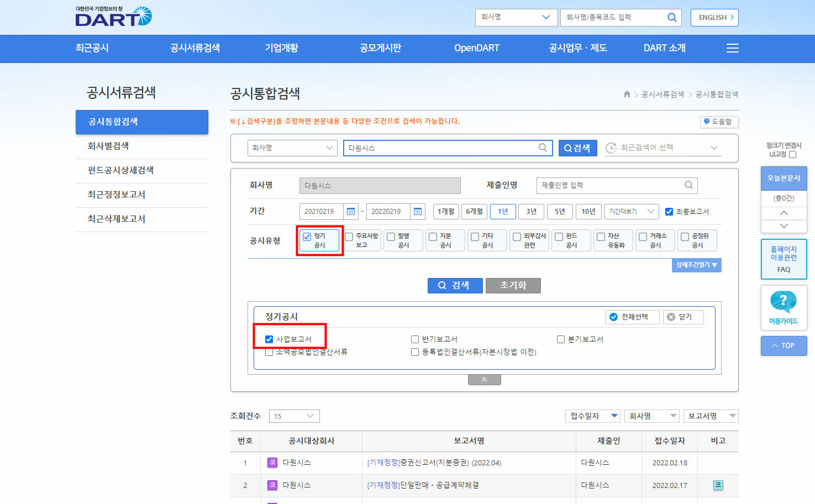
Task: Check the 외부감사관련 checkbox
Action: pos(517,237)
